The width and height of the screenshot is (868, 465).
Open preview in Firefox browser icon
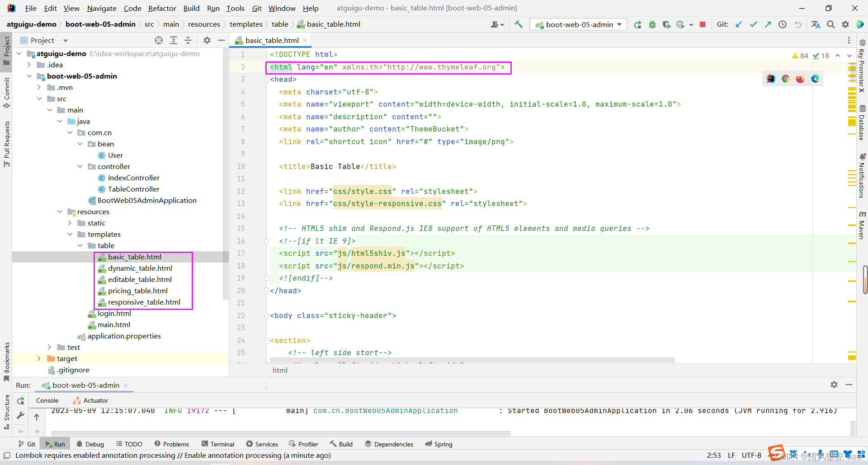pyautogui.click(x=800, y=79)
